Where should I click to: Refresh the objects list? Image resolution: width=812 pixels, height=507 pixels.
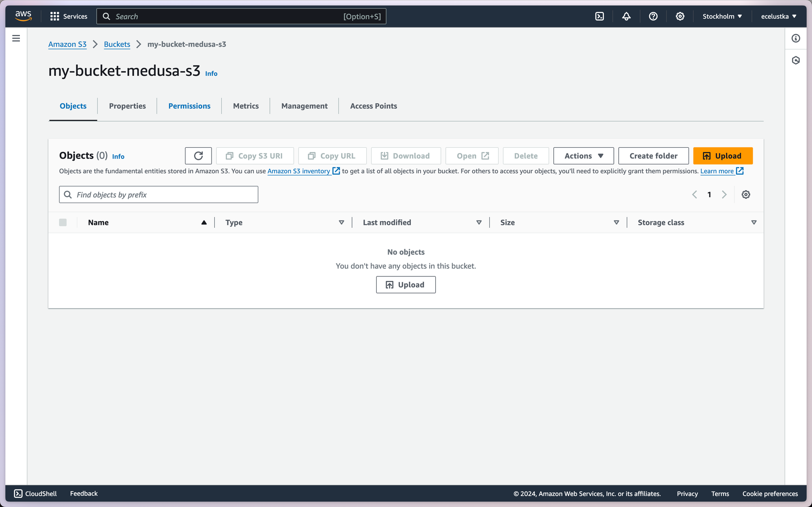[198, 156]
